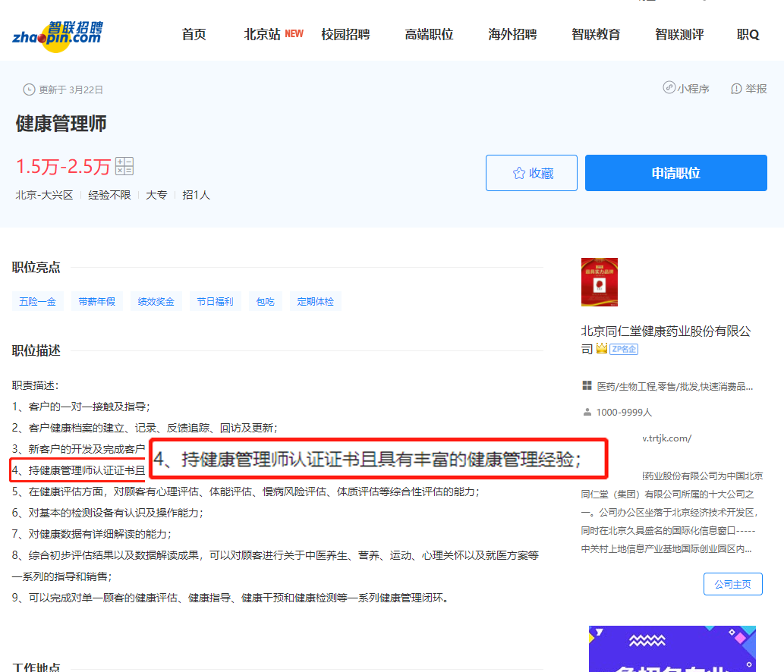784x672 pixels.
Task: Click the 更新于 3月22日 text
Action: 71,89
